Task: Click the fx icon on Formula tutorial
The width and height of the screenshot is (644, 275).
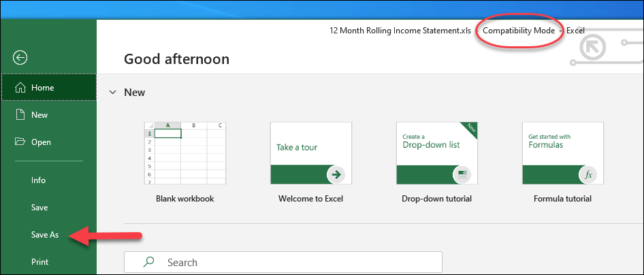Action: (588, 175)
